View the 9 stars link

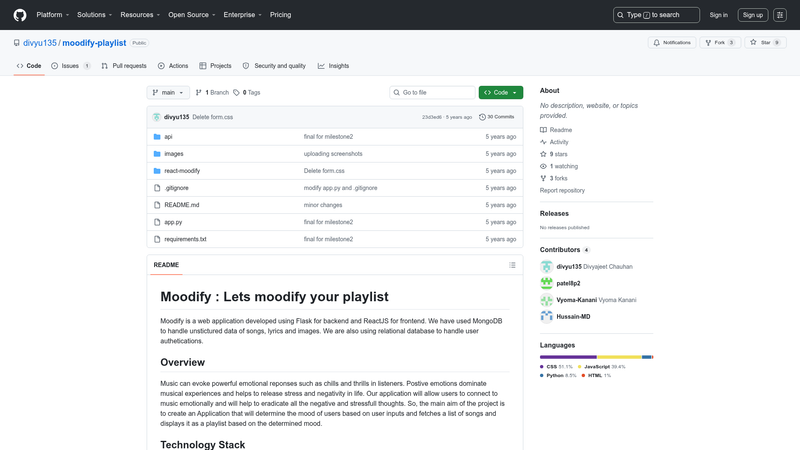(x=554, y=154)
